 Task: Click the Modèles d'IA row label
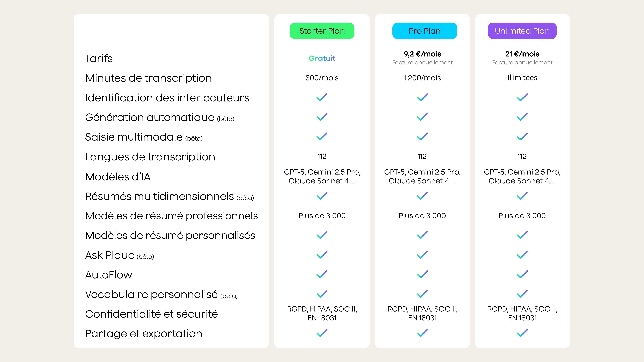pyautogui.click(x=118, y=177)
